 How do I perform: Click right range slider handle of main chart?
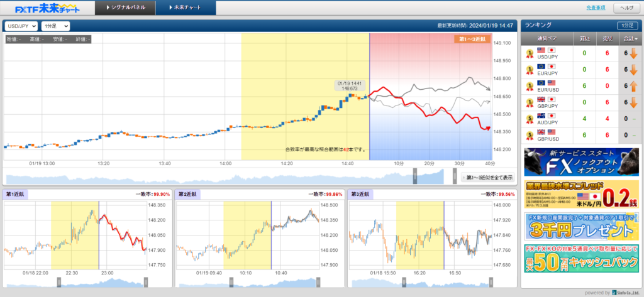point(455,176)
